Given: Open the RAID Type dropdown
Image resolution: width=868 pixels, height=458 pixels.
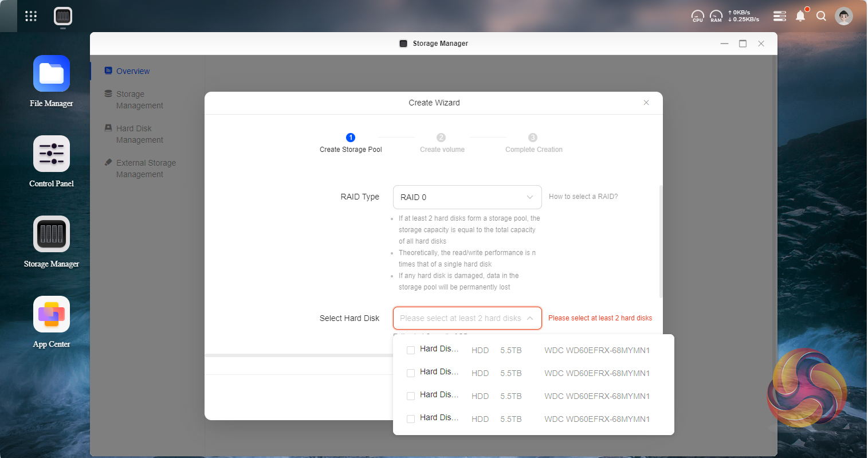Looking at the screenshot, I should tap(468, 197).
